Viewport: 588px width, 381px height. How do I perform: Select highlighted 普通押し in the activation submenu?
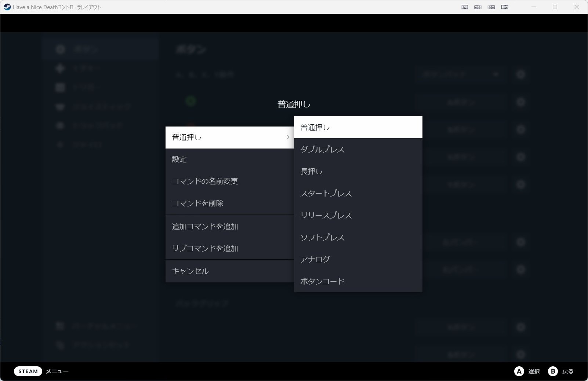click(x=358, y=127)
